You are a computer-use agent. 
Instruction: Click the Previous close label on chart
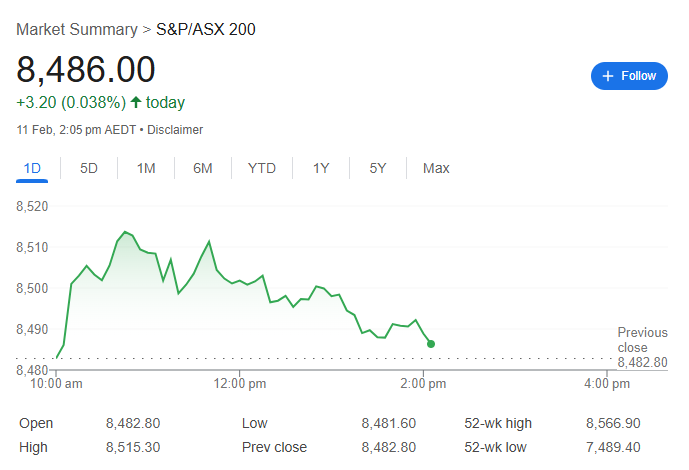(x=642, y=340)
